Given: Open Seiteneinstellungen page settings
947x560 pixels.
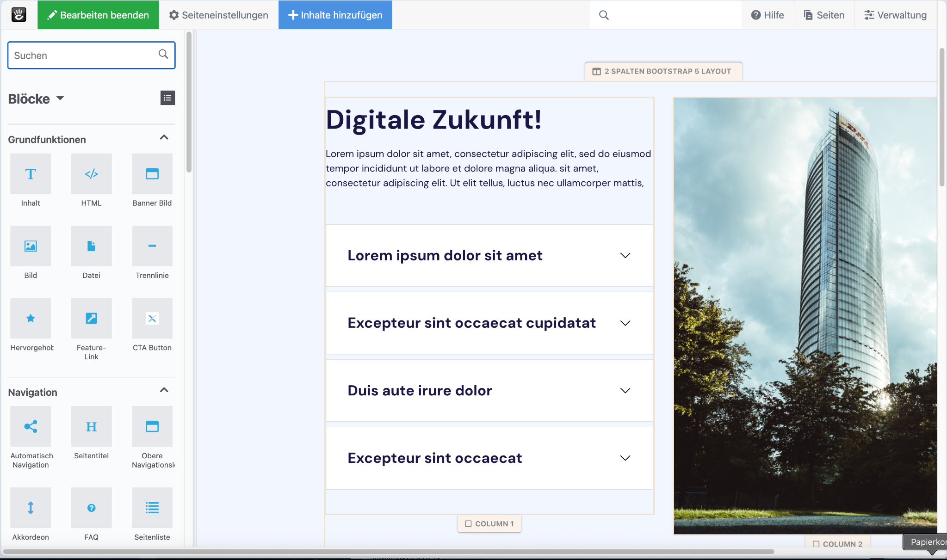Looking at the screenshot, I should click(x=218, y=15).
